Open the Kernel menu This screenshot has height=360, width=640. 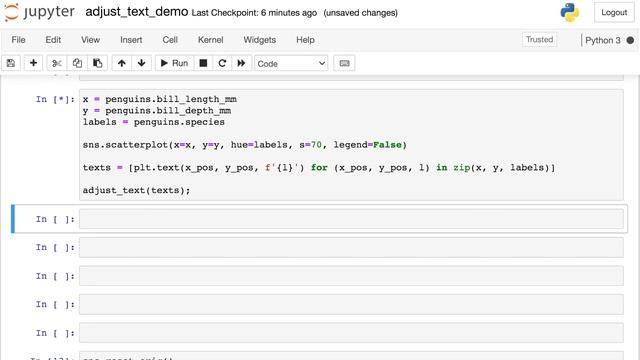(210, 40)
